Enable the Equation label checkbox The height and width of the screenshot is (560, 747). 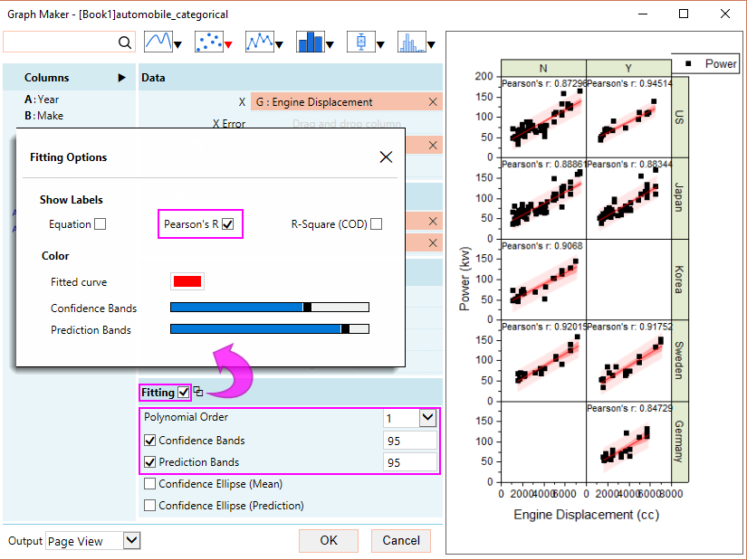click(101, 223)
